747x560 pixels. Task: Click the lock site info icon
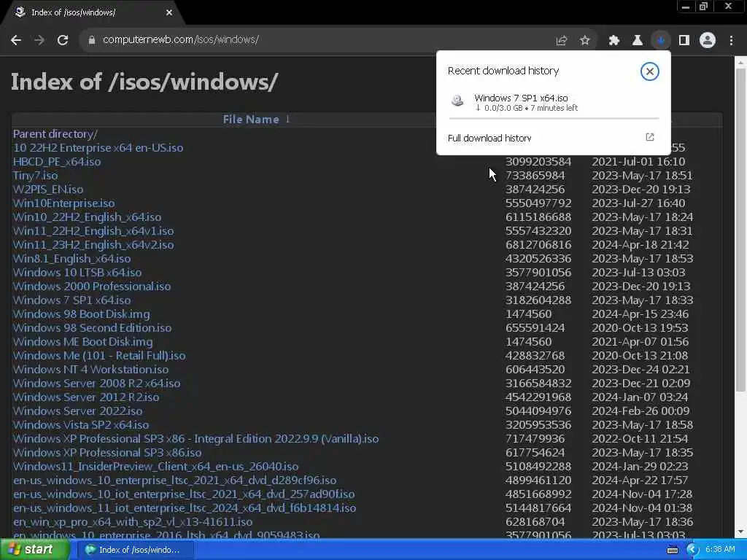tap(92, 41)
